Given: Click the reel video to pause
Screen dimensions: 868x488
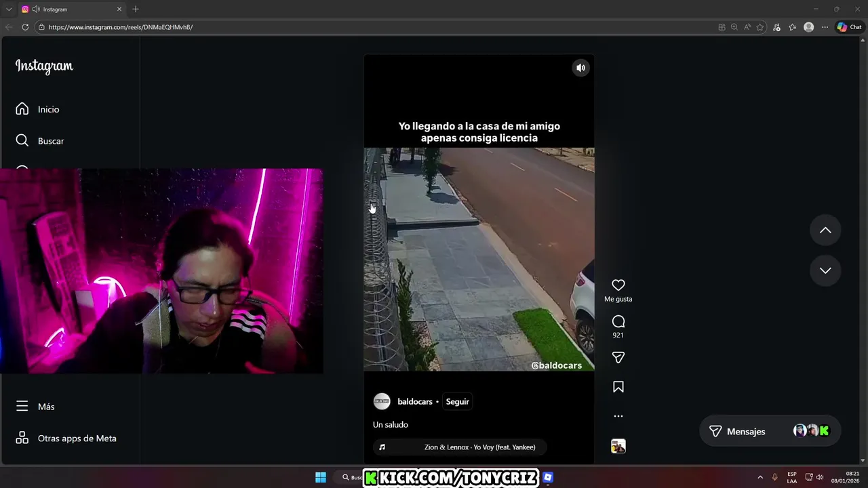Looking at the screenshot, I should pyautogui.click(x=479, y=259).
